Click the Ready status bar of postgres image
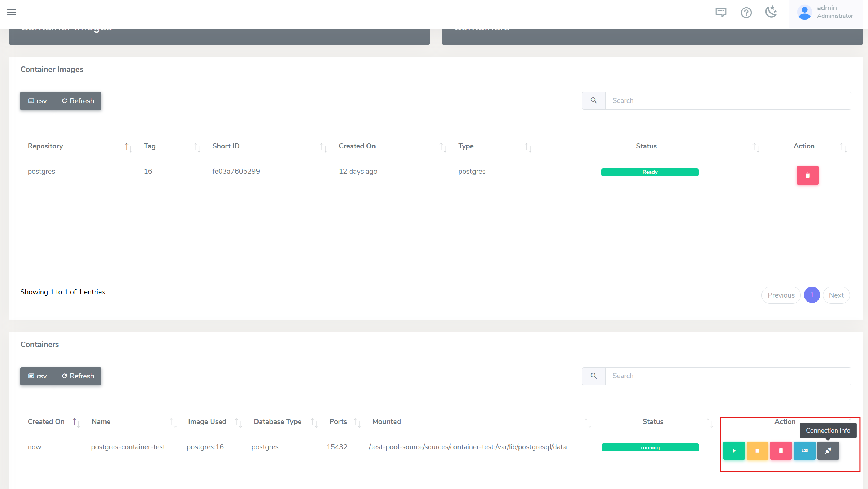Image resolution: width=868 pixels, height=489 pixels. (x=650, y=172)
